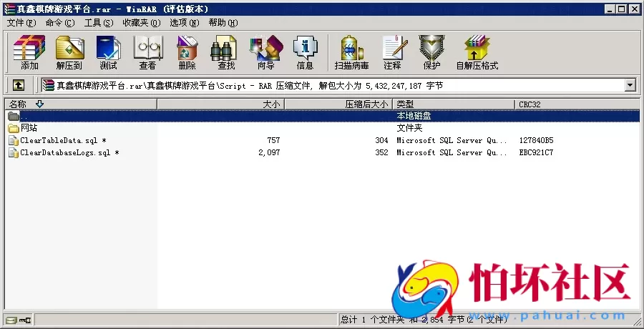
Task: Click the 网站 folder icon
Action: click(x=14, y=128)
